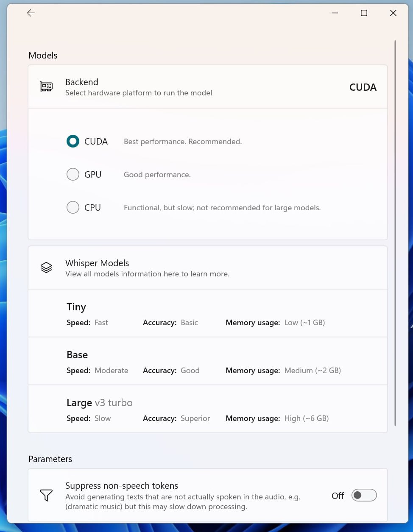This screenshot has height=532, width=413.
Task: Click the Backend hardware icon
Action: 46,86
